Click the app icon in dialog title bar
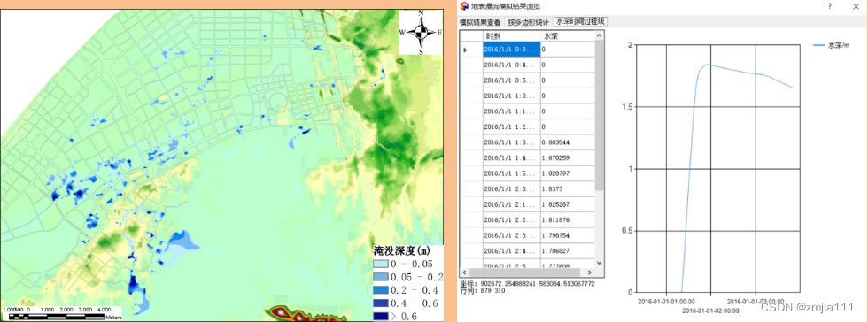The height and width of the screenshot is (322, 868). click(464, 6)
